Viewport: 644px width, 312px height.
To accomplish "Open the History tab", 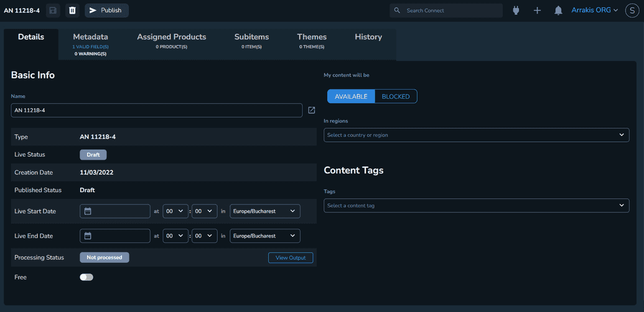I will [x=368, y=37].
